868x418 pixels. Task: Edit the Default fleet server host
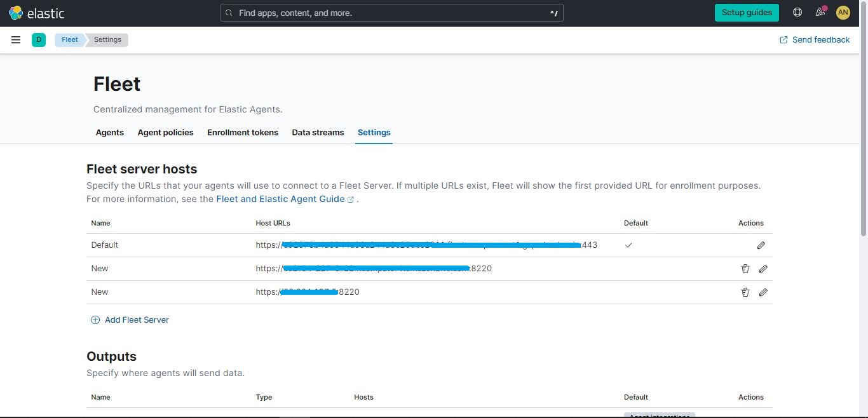point(761,245)
